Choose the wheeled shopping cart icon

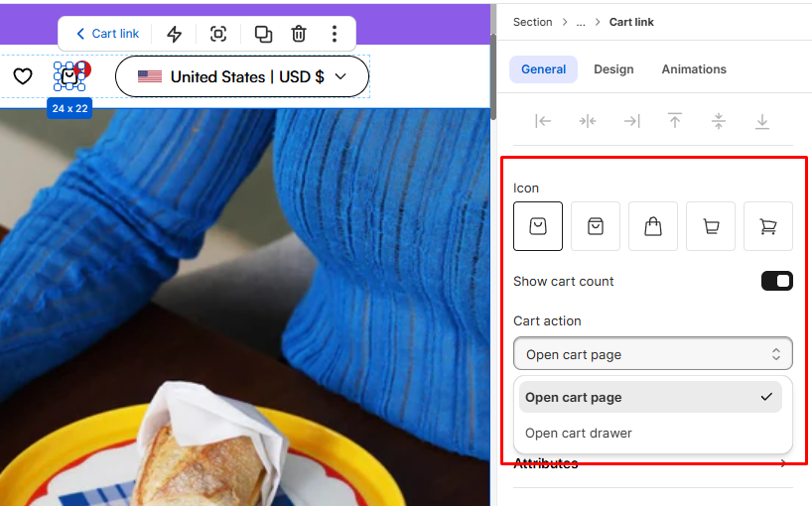coord(768,226)
